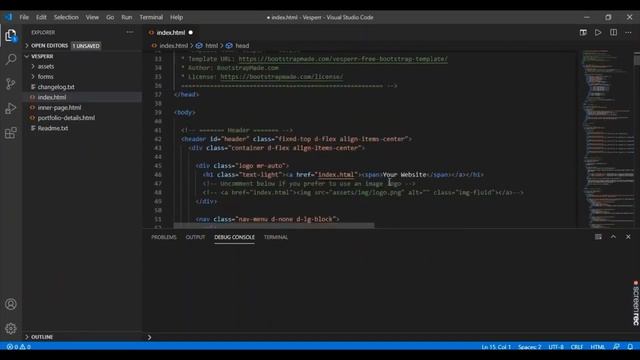Switch to the Output panel tab

(x=196, y=237)
